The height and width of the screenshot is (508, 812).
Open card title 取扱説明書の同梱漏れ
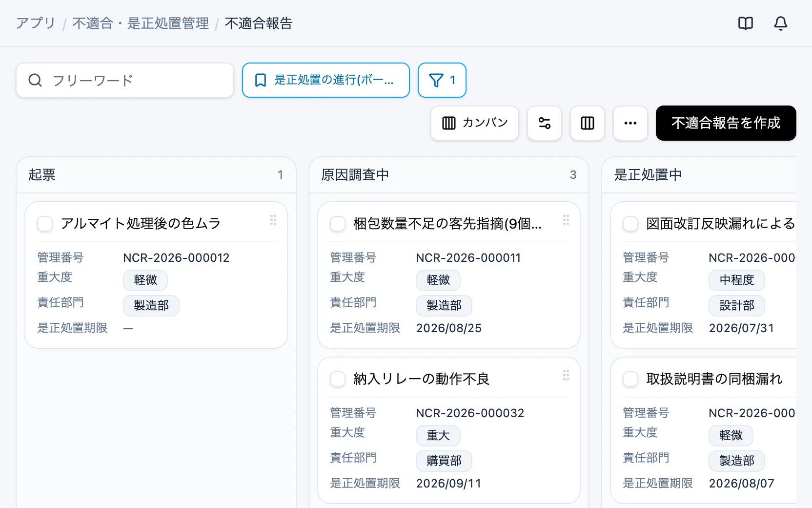pyautogui.click(x=714, y=379)
